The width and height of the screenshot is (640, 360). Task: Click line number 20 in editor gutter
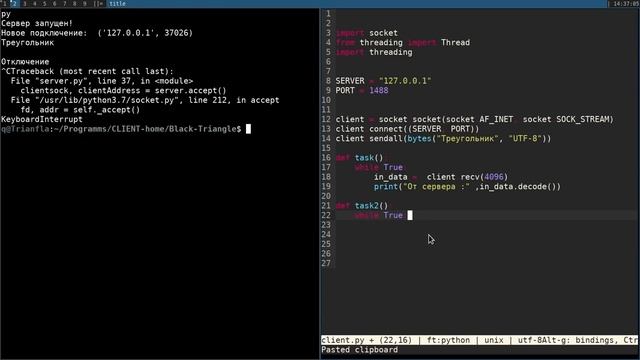click(x=326, y=196)
